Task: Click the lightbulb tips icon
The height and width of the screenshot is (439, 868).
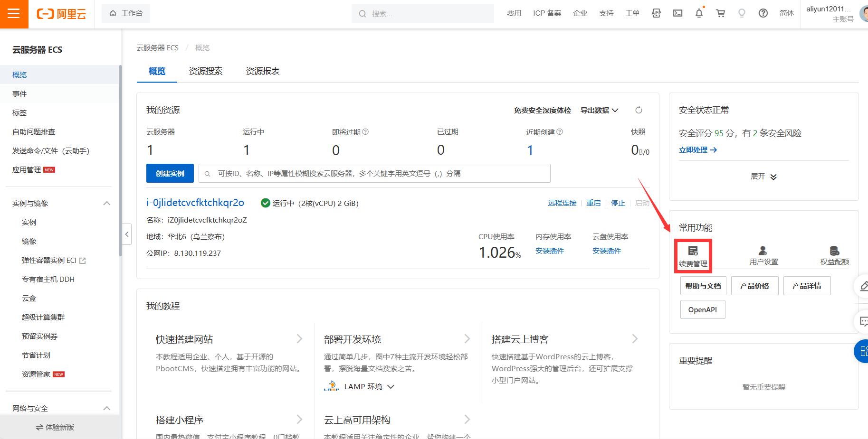Action: [742, 13]
